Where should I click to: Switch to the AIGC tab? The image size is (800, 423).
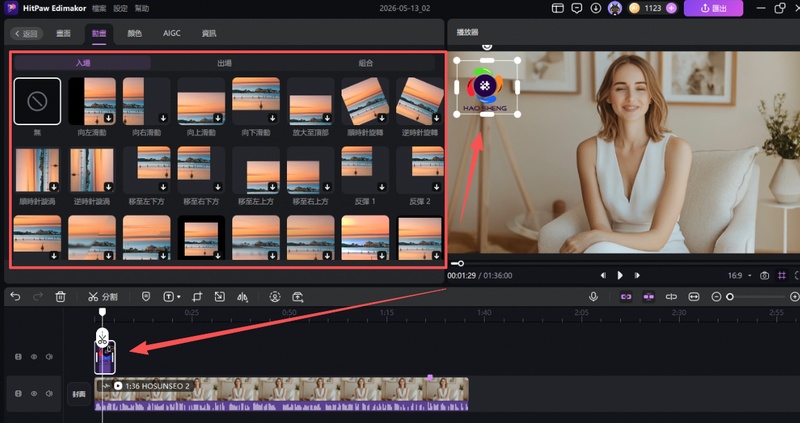(171, 34)
